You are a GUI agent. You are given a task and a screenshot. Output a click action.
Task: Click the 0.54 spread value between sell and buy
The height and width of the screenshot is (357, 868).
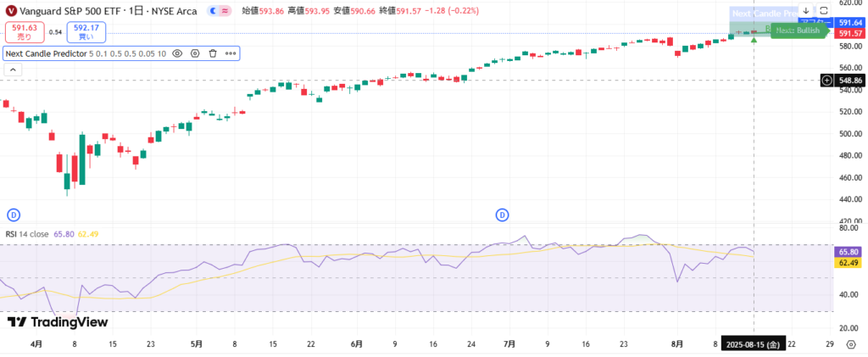pos(55,32)
